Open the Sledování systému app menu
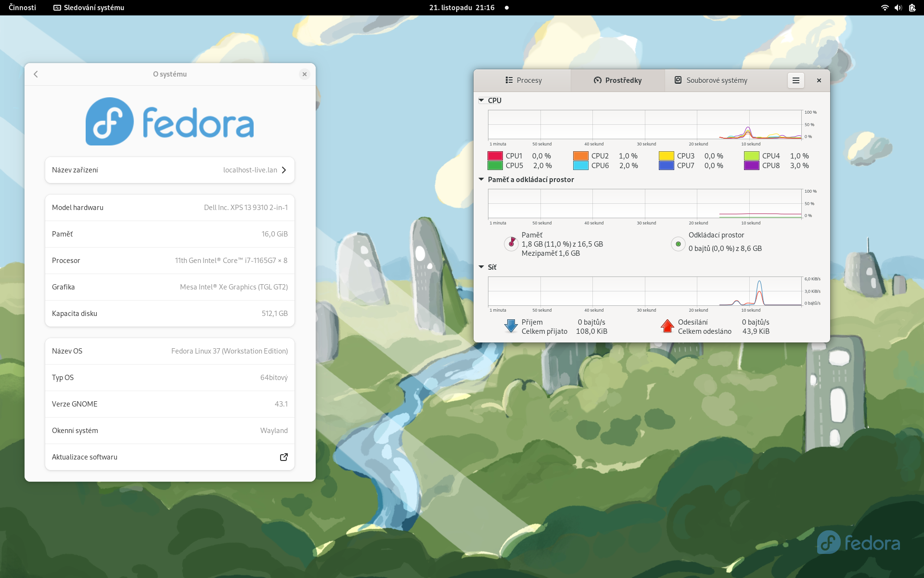Viewport: 924px width, 578px height. [89, 8]
